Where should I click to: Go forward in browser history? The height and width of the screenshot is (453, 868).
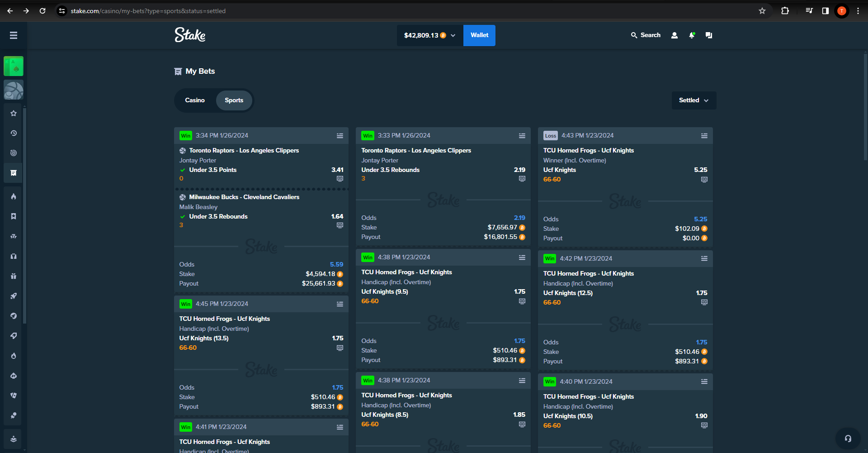[26, 11]
